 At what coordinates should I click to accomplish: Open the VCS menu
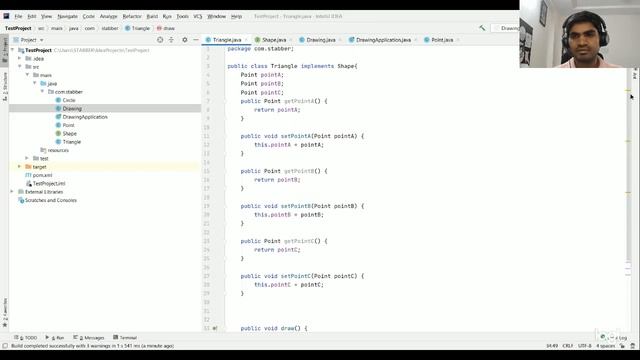198,16
